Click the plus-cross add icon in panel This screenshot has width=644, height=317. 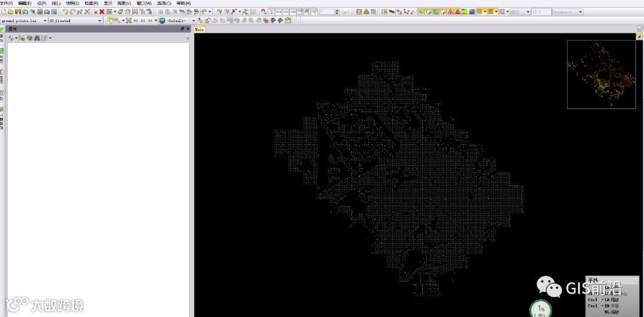pos(11,38)
